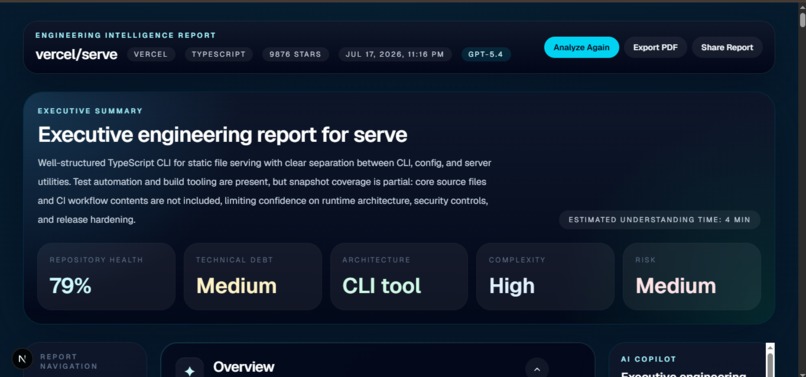
Task: Click the Next.js N badge icon
Action: click(22, 359)
